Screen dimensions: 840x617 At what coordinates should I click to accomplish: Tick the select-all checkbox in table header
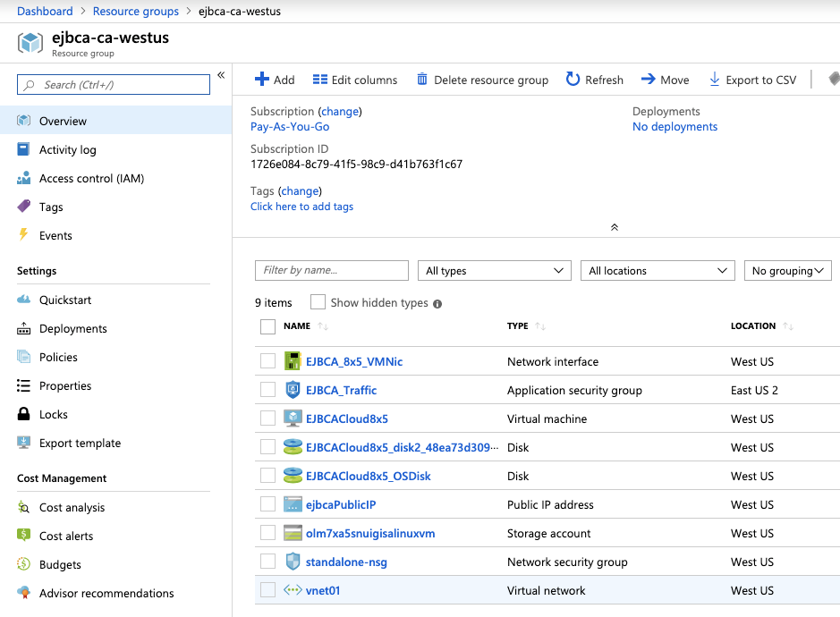point(267,326)
